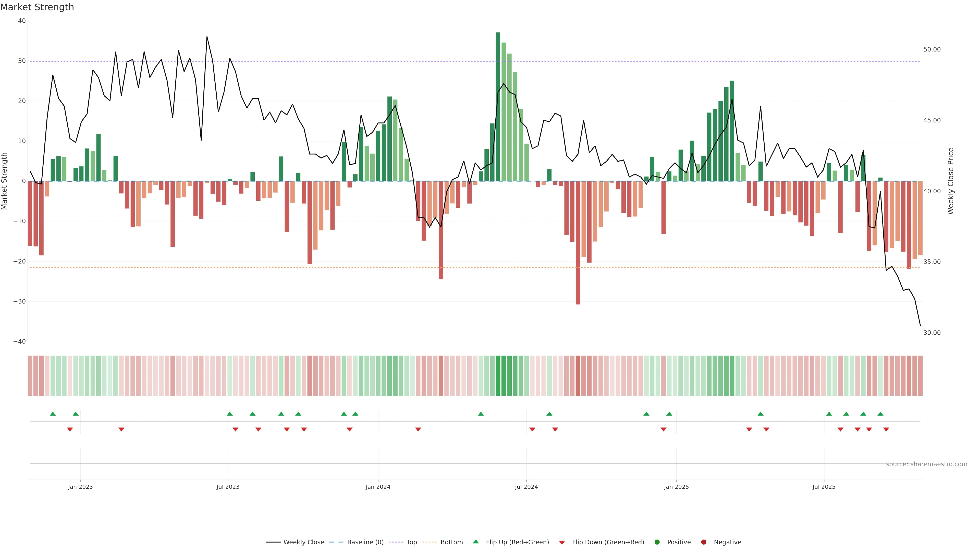The image size is (980, 551).
Task: Click the 50.00 right axis tick label
Action: click(932, 49)
